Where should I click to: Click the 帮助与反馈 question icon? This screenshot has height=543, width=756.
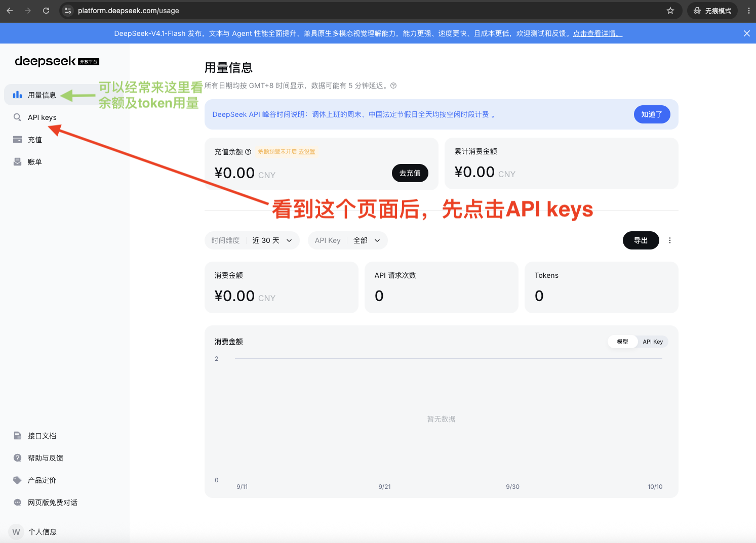pos(18,458)
